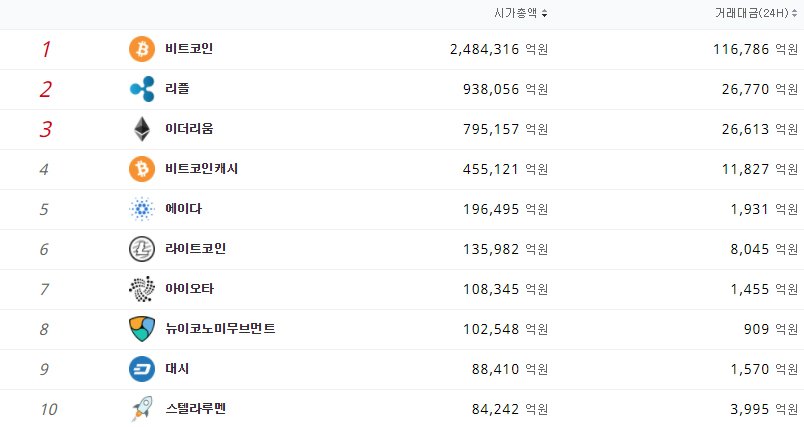Viewport: 804px width, 427px height.
Task: Open the 라이트코인 coin link
Action: [x=195, y=249]
